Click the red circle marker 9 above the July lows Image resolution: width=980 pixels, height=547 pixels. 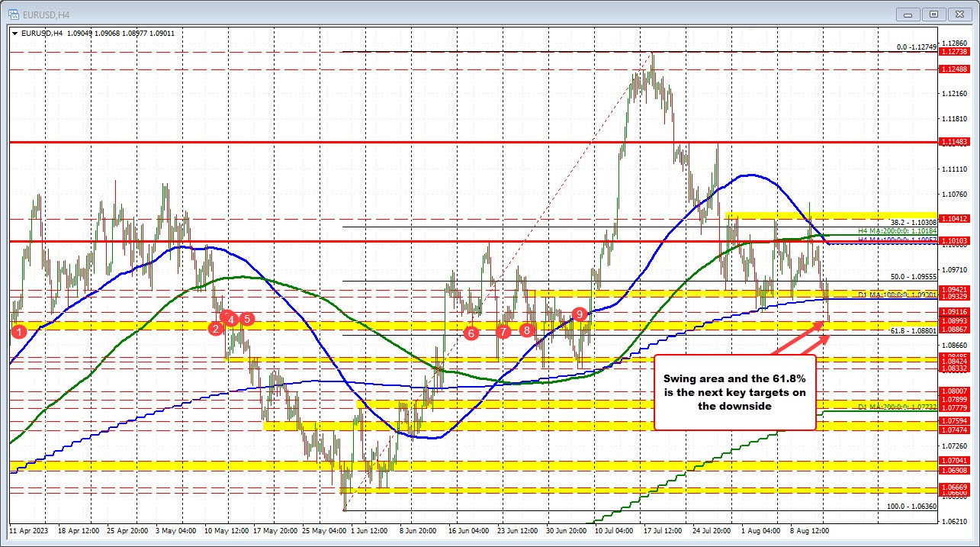[x=578, y=314]
